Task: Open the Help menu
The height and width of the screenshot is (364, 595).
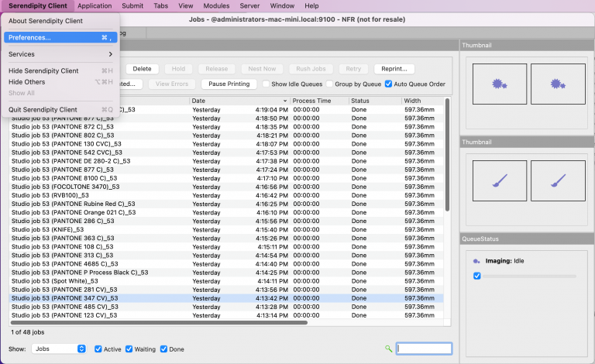Action: point(311,5)
